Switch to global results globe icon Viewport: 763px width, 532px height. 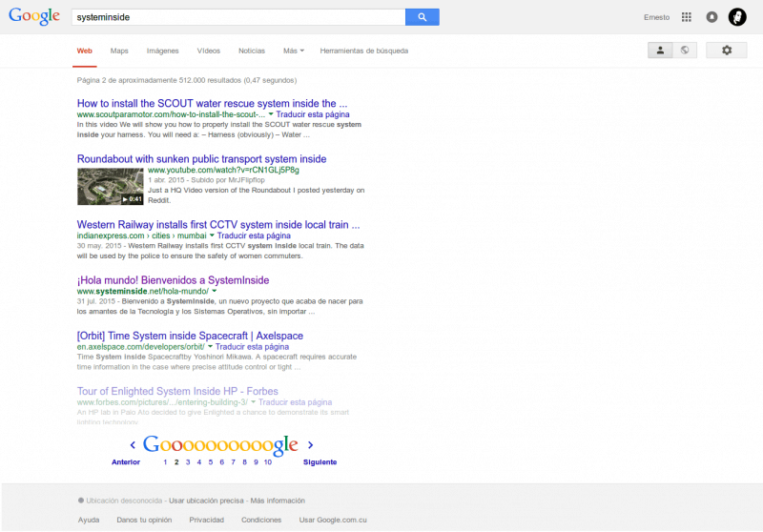(x=685, y=51)
